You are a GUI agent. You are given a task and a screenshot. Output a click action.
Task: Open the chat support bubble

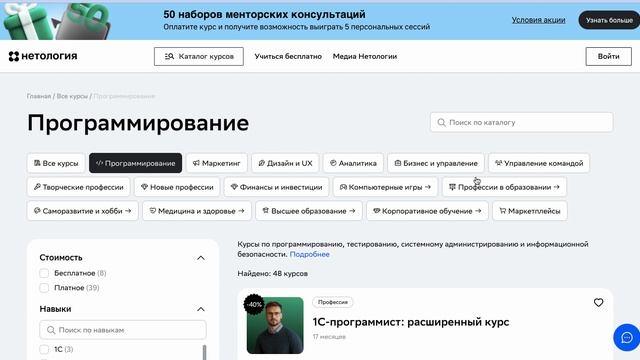627,338
